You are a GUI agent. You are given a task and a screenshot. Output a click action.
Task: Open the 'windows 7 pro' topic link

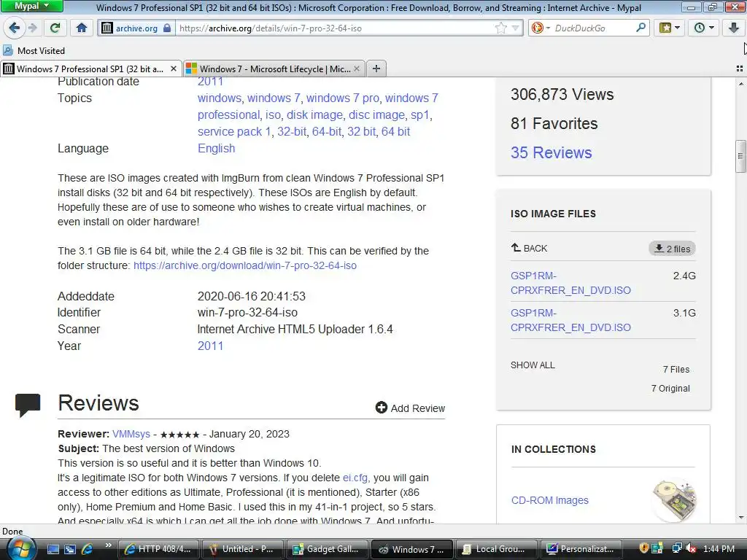343,98
